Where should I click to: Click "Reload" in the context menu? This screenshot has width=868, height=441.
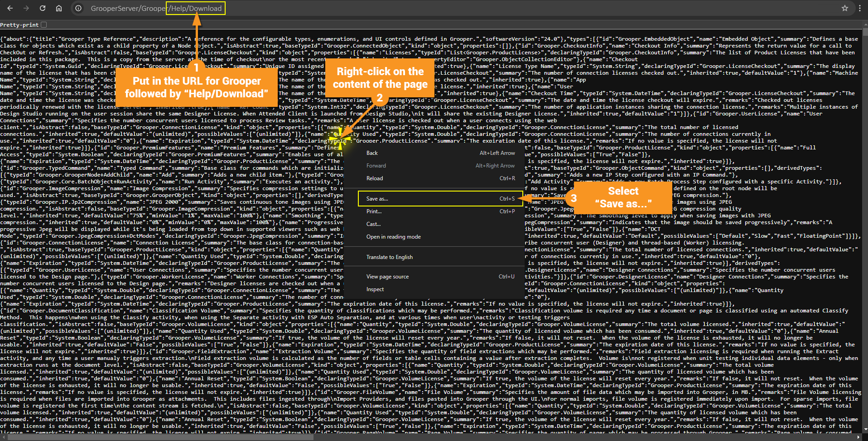pyautogui.click(x=374, y=178)
